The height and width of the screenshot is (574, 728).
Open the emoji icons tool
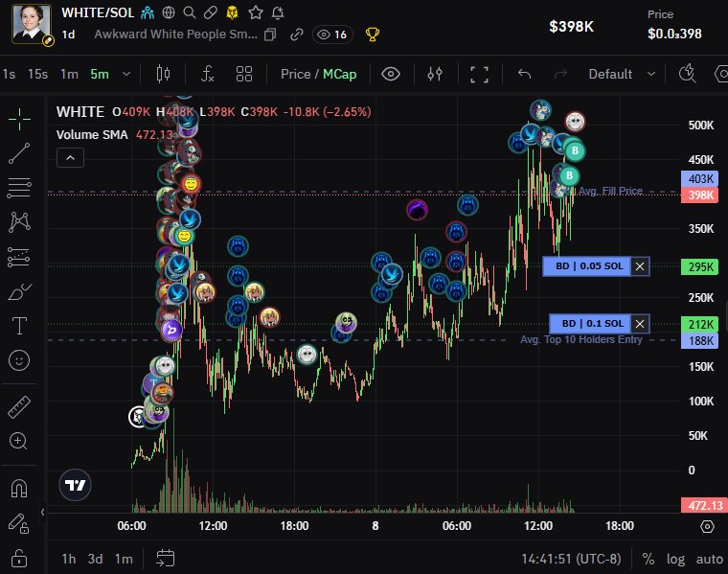[x=19, y=360]
